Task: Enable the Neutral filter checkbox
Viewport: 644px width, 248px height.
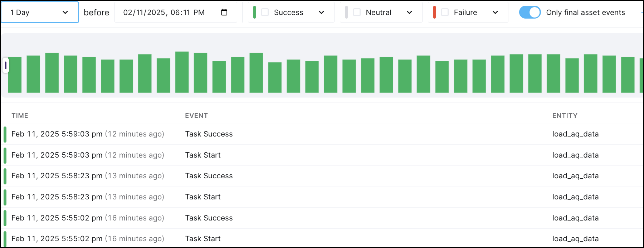Action: (356, 12)
